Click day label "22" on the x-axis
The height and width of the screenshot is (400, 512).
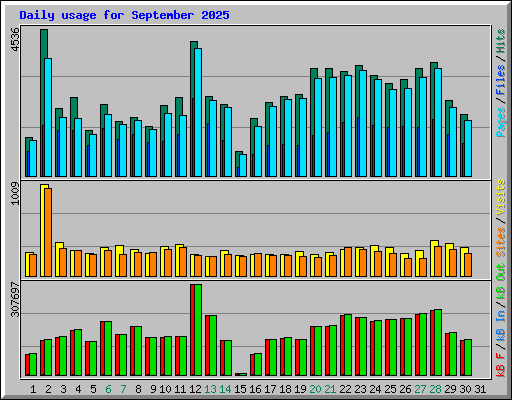point(345,389)
